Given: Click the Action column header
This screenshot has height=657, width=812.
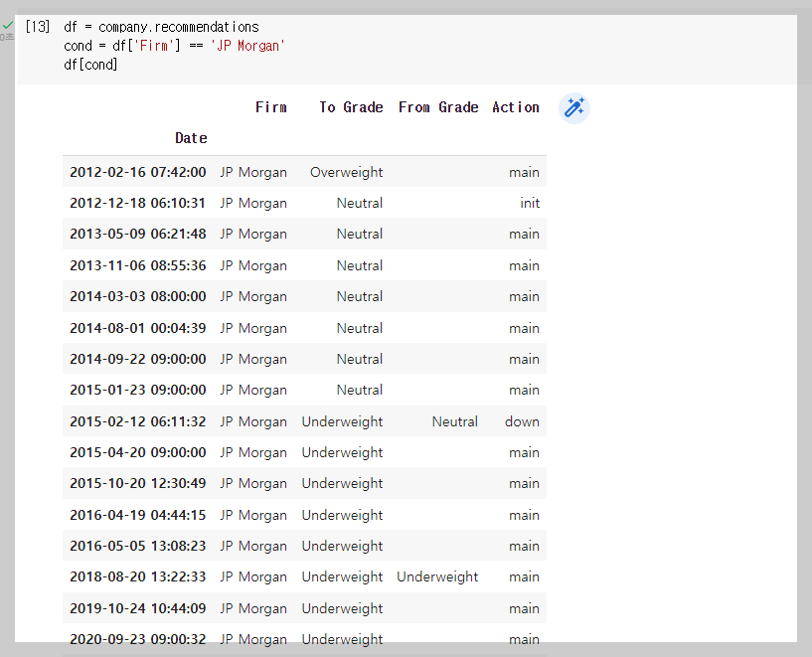Looking at the screenshot, I should pyautogui.click(x=516, y=107).
